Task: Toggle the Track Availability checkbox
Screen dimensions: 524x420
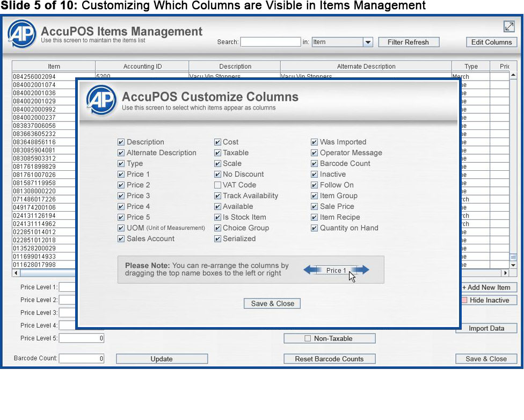Action: tap(217, 195)
